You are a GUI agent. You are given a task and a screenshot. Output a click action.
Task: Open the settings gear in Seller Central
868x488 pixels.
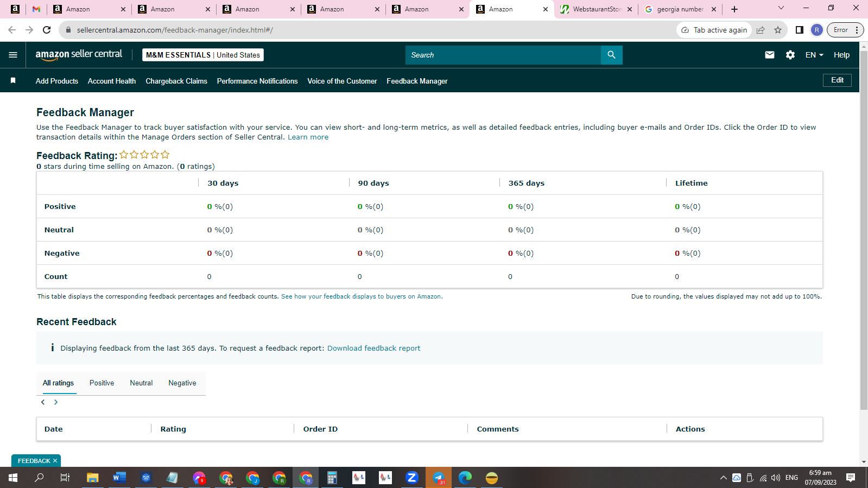[x=790, y=55]
